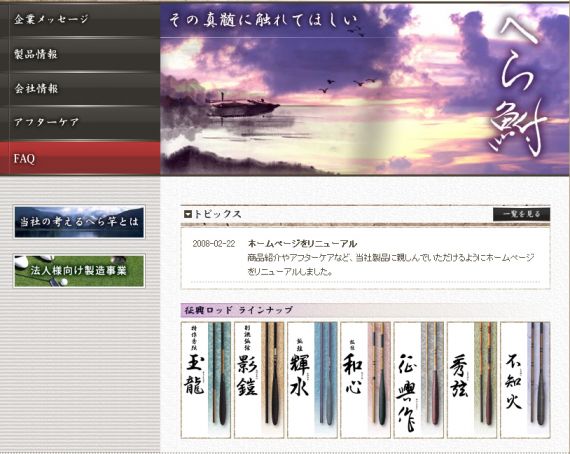570x454 pixels.
Task: Click the 法人様向け製造事業 banner
Action: point(79,271)
